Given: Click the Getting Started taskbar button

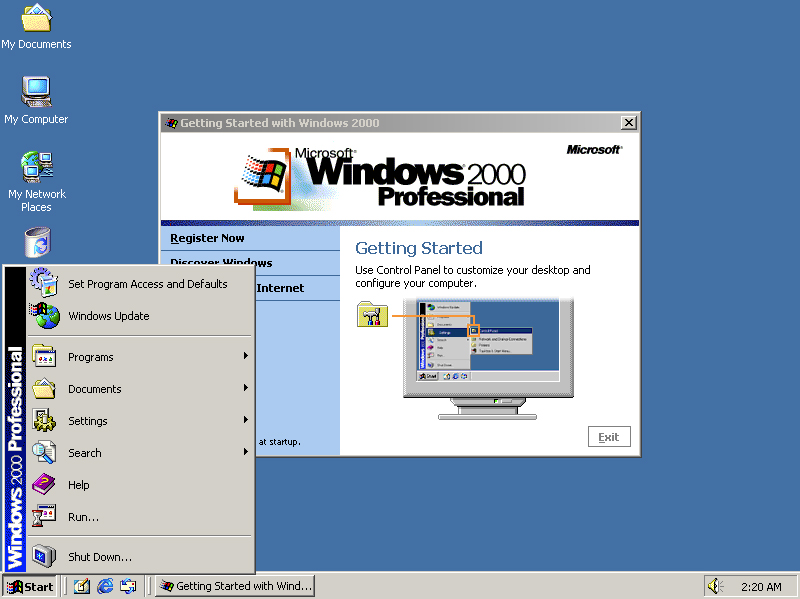Looking at the screenshot, I should 235,586.
